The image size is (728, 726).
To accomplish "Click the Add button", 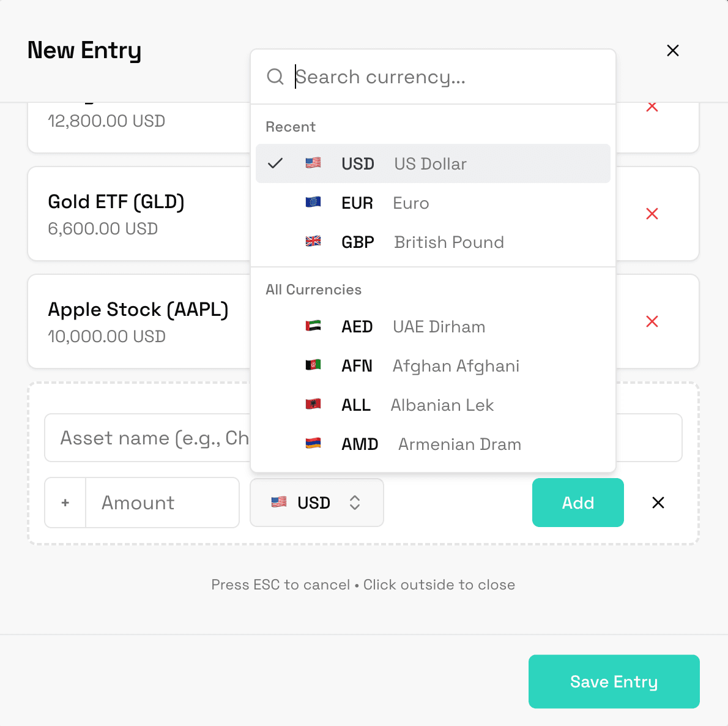I will (x=577, y=503).
